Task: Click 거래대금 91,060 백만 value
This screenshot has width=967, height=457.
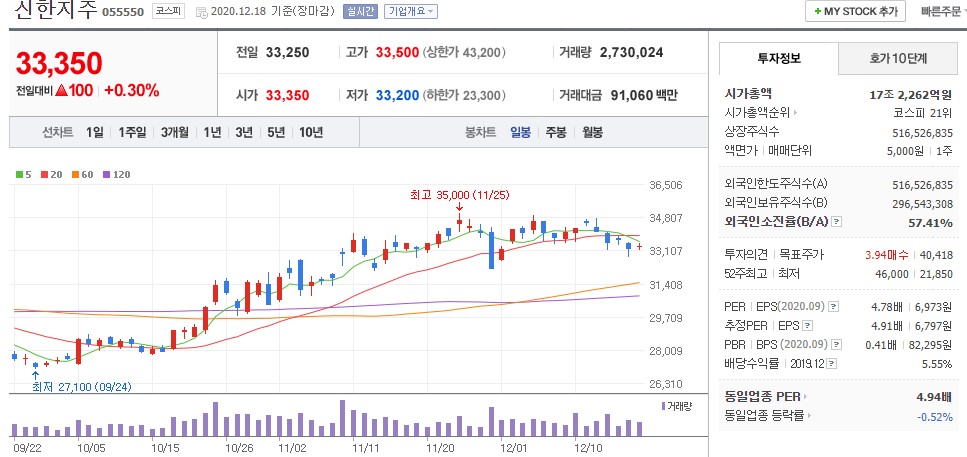Action: (x=644, y=96)
